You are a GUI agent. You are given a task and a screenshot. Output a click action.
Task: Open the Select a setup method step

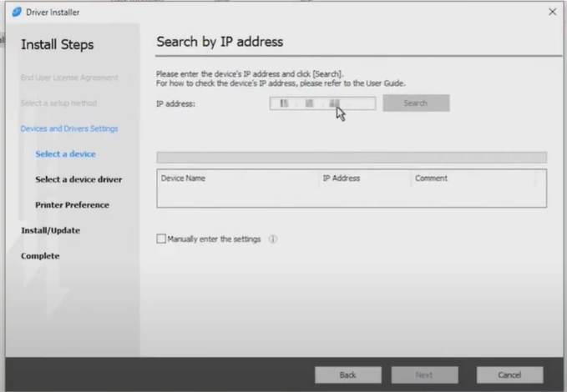58,103
